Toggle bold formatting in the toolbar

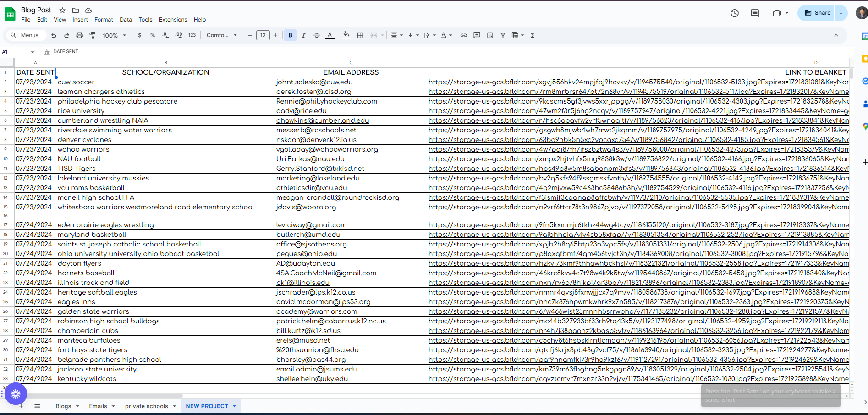[x=290, y=35]
